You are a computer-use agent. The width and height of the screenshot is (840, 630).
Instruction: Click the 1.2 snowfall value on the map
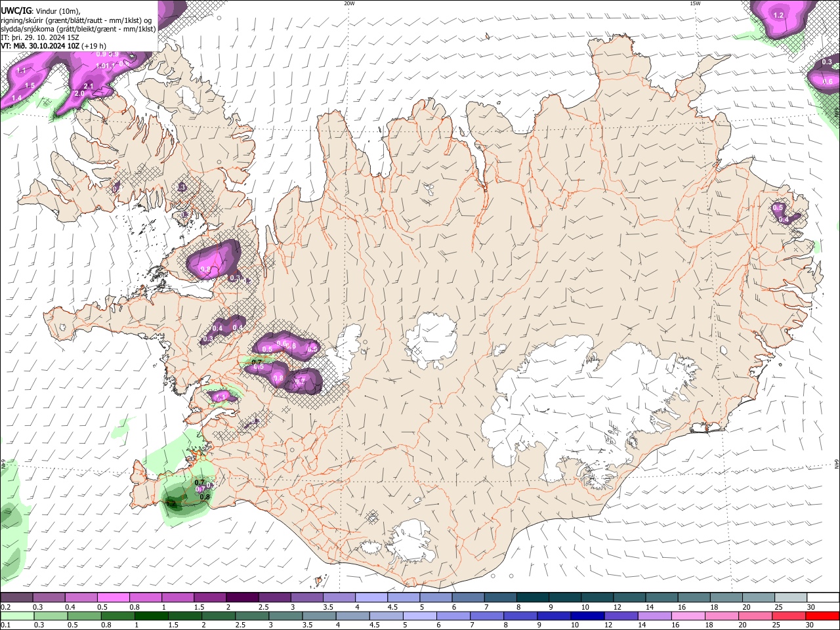[x=778, y=15]
